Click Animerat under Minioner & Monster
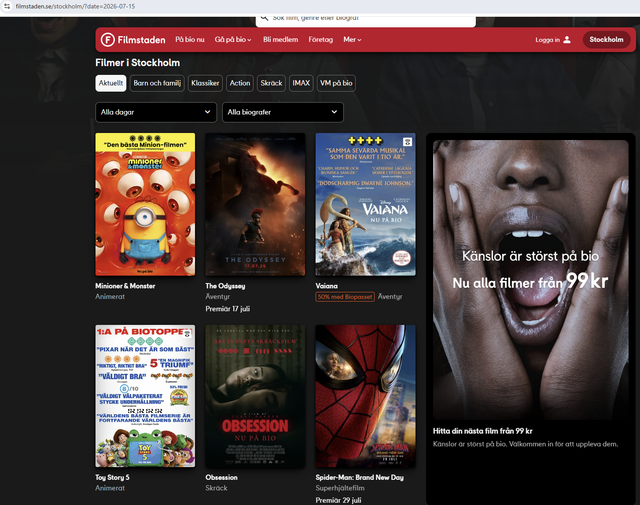 click(110, 296)
